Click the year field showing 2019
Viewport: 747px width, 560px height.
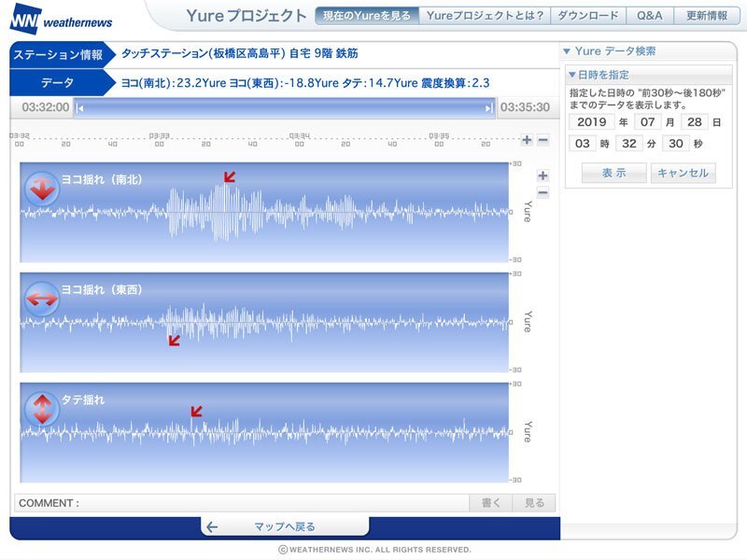592,122
